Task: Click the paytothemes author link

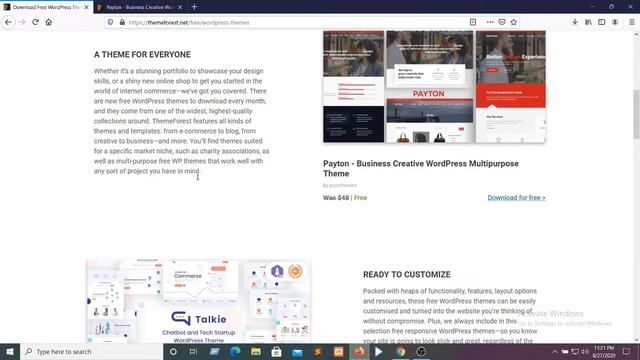Action: point(343,185)
